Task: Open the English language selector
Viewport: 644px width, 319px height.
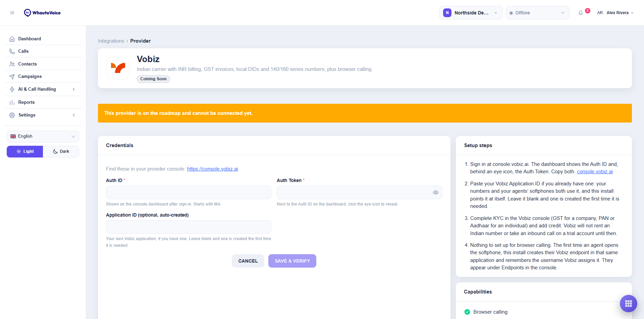Action: point(43,137)
